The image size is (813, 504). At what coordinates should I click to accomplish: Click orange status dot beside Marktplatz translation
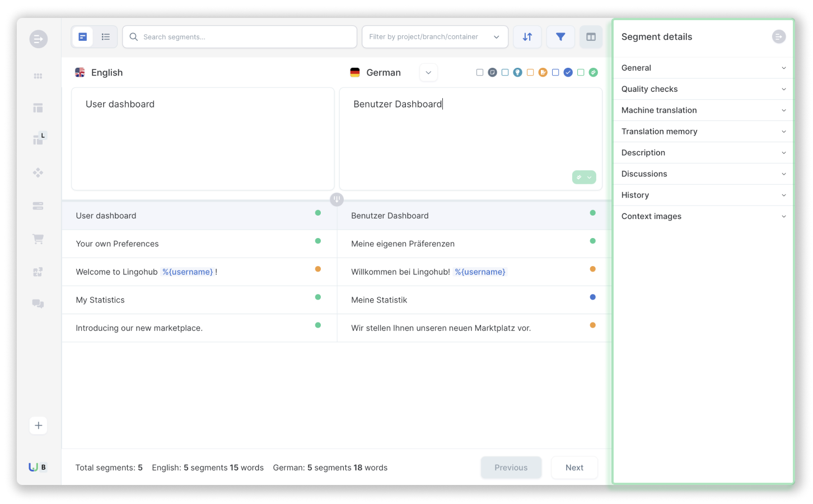pyautogui.click(x=593, y=325)
